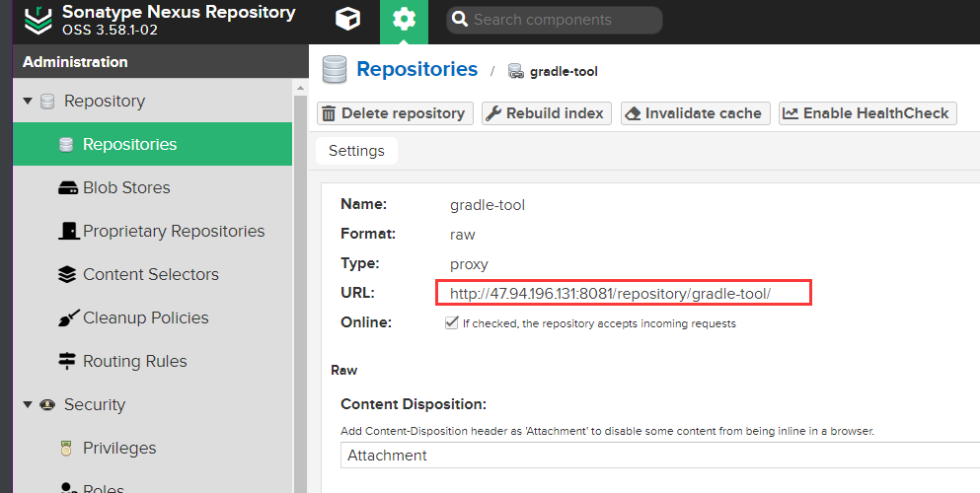Click the Blob Stores icon
The image size is (980, 493).
coord(67,188)
